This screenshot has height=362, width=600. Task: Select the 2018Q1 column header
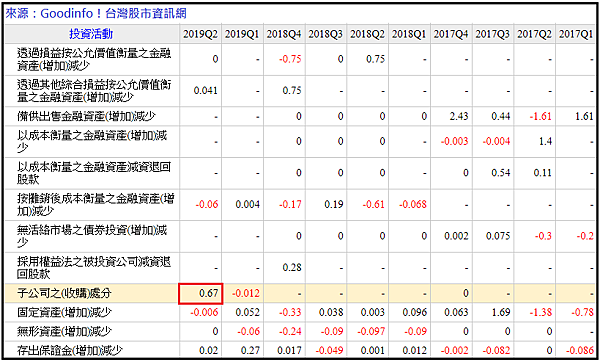[409, 34]
